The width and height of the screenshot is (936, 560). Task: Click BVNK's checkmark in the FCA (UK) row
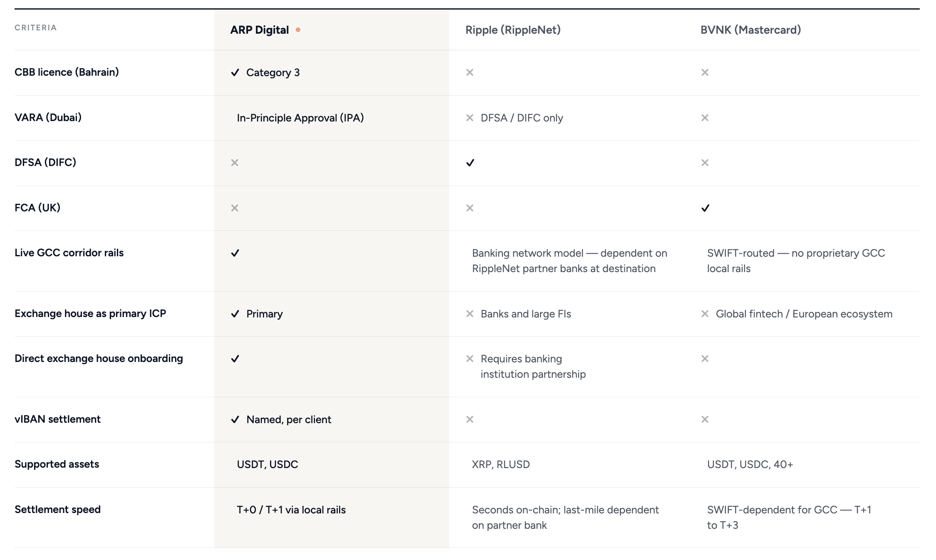coord(705,208)
